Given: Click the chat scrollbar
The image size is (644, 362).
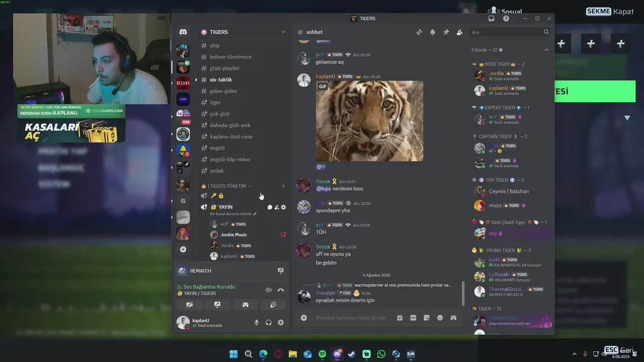Looking at the screenshot, I should pos(463,293).
